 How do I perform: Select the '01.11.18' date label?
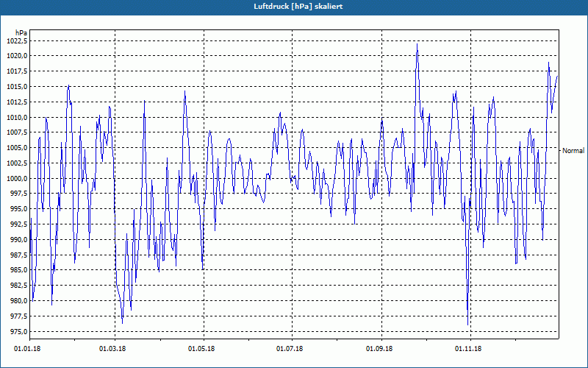tap(468, 349)
